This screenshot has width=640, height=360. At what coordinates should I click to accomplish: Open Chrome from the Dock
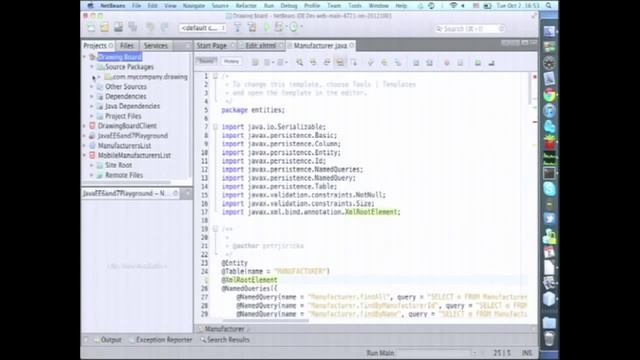(549, 95)
